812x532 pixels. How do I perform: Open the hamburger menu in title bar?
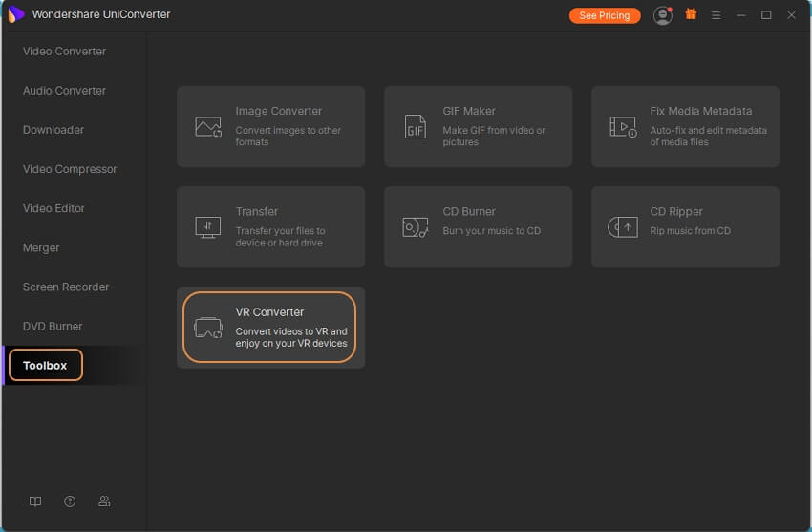(x=716, y=15)
